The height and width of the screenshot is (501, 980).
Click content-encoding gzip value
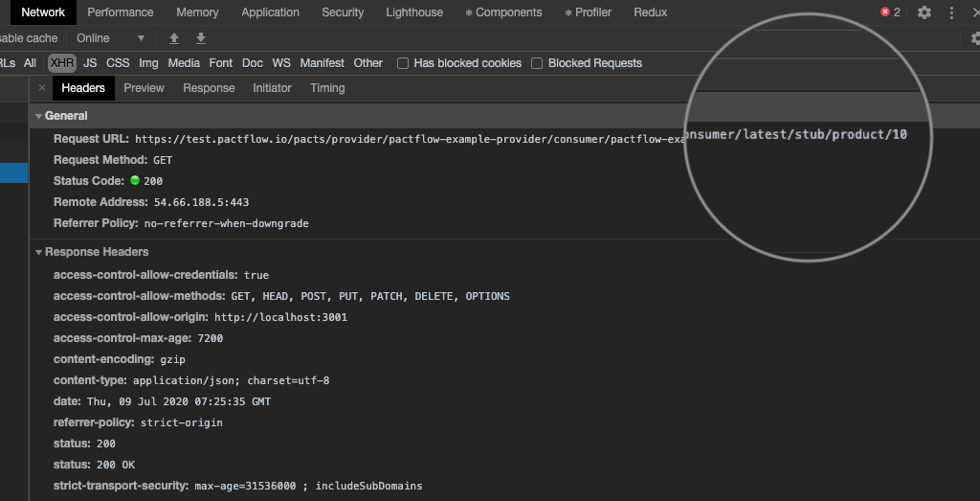click(172, 359)
